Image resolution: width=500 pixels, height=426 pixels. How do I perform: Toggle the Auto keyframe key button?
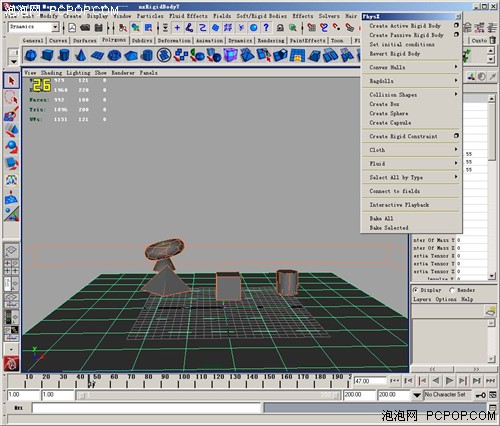coord(480,395)
